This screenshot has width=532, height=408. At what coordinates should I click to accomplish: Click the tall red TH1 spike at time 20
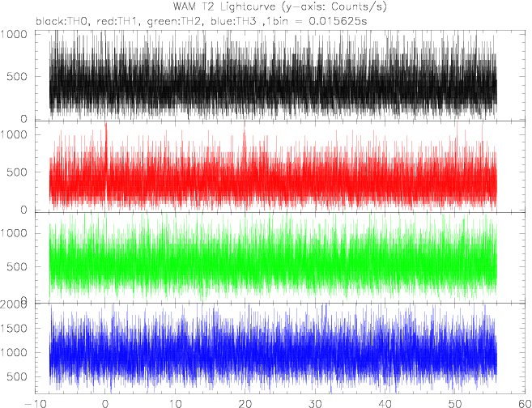(x=245, y=139)
